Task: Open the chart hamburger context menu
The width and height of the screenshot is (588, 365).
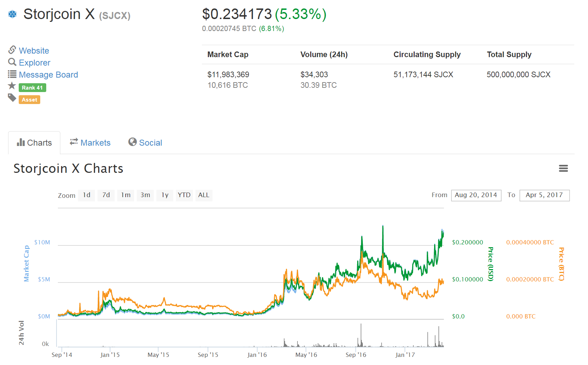Action: click(563, 169)
